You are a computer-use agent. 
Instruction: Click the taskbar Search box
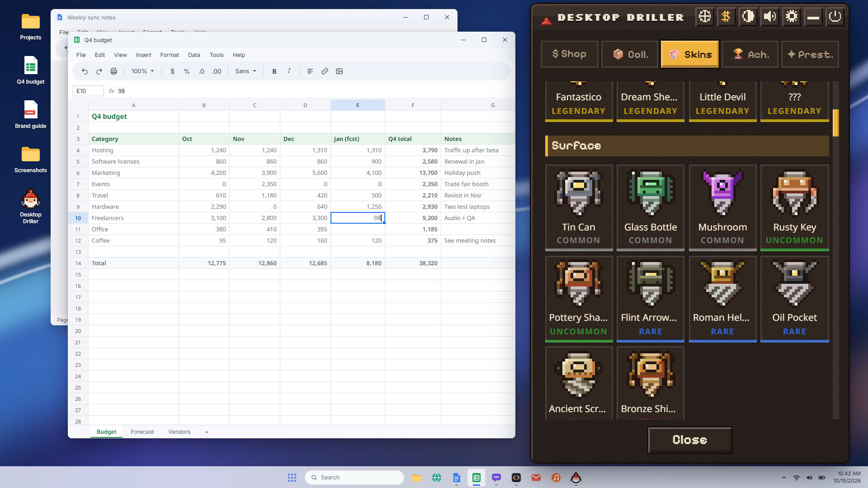(354, 478)
